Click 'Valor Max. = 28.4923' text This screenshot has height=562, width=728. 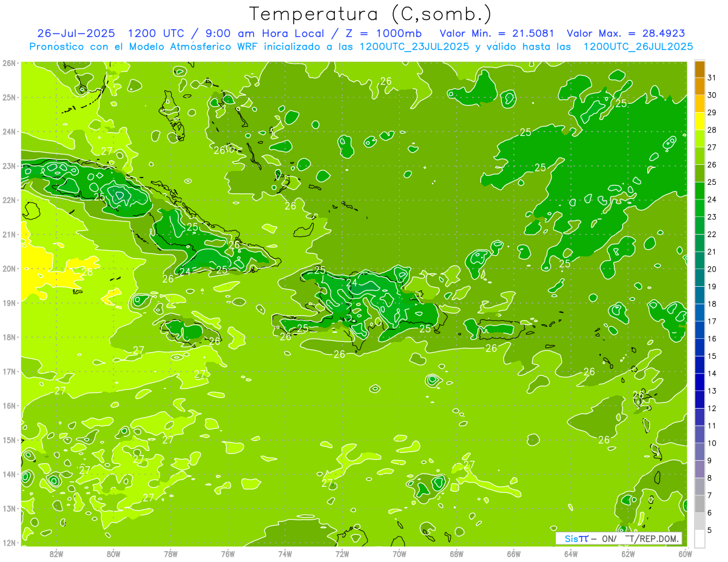(x=626, y=33)
